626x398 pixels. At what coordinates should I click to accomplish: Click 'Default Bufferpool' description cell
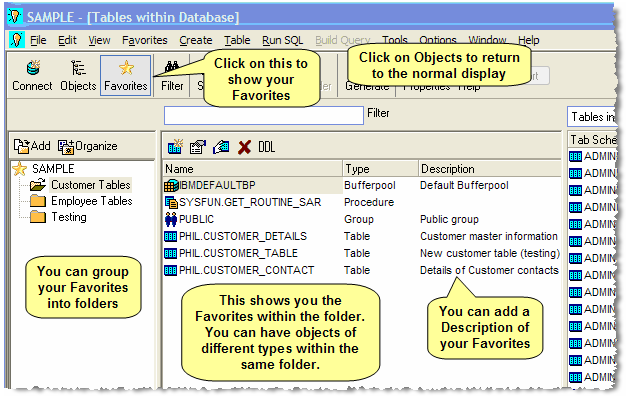(464, 185)
